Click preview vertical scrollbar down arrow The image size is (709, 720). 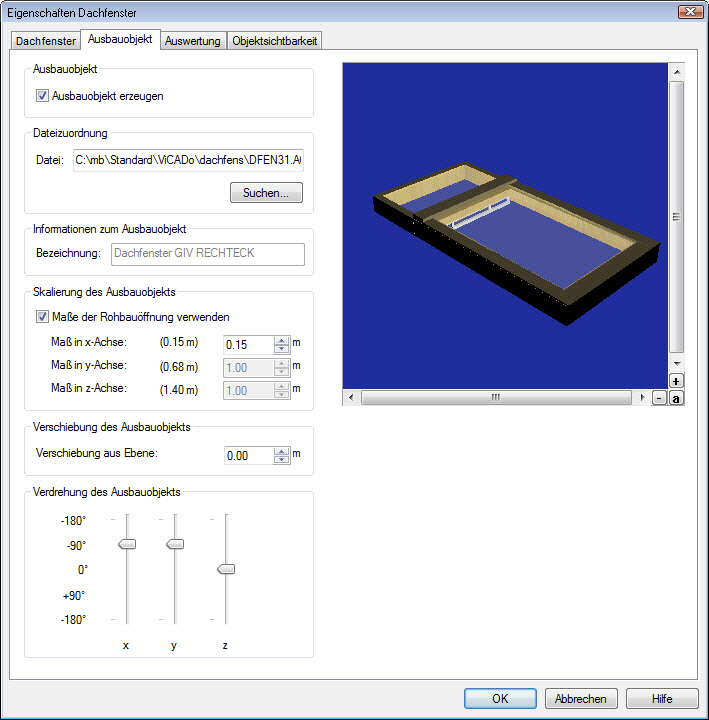677,364
